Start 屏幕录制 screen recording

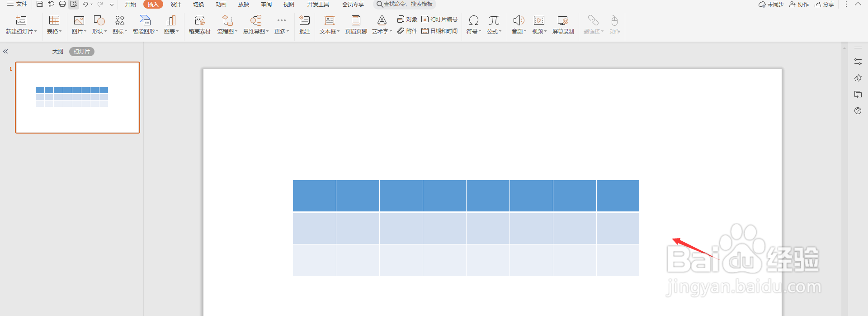(563, 25)
